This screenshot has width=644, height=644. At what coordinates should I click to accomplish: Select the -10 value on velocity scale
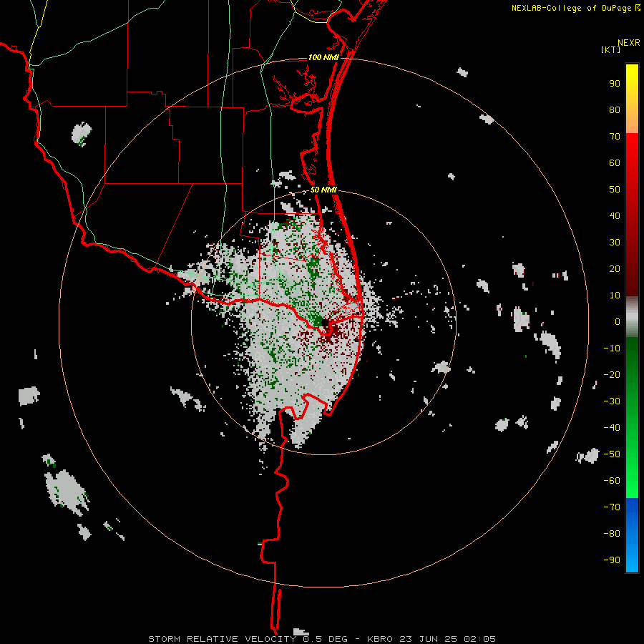[612, 348]
